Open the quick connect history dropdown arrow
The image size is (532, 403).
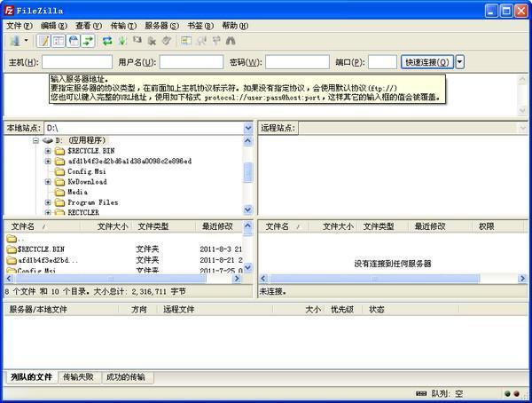(459, 62)
